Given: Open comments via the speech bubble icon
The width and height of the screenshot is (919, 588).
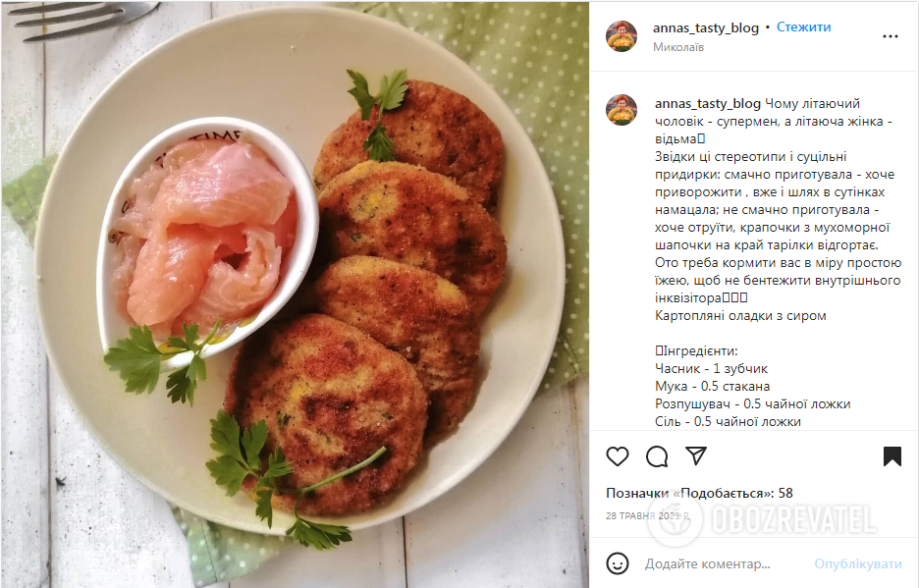Looking at the screenshot, I should click(657, 456).
